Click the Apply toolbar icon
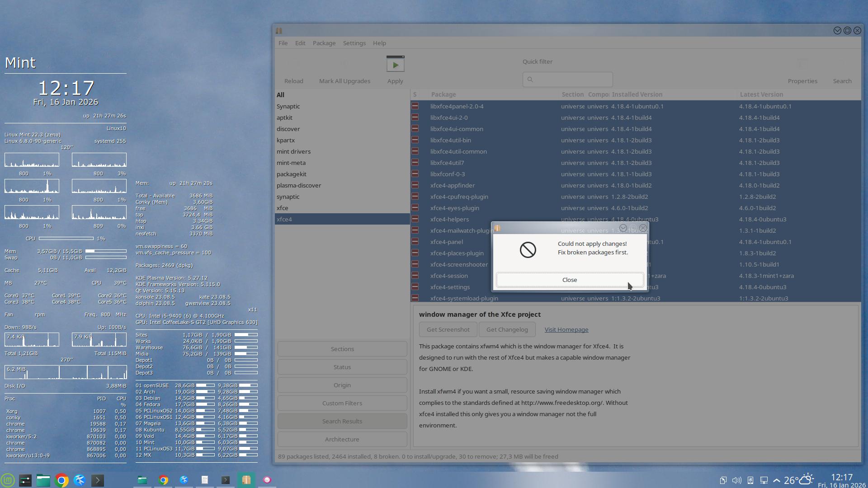Screen dimensions: 868x488 tap(395, 65)
